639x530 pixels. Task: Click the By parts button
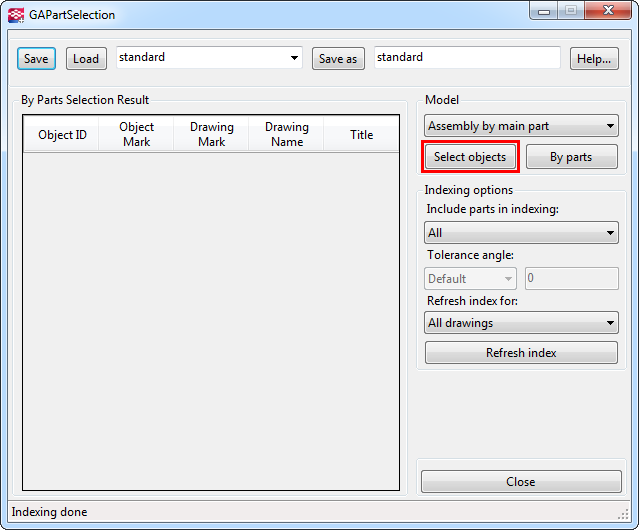tap(572, 157)
